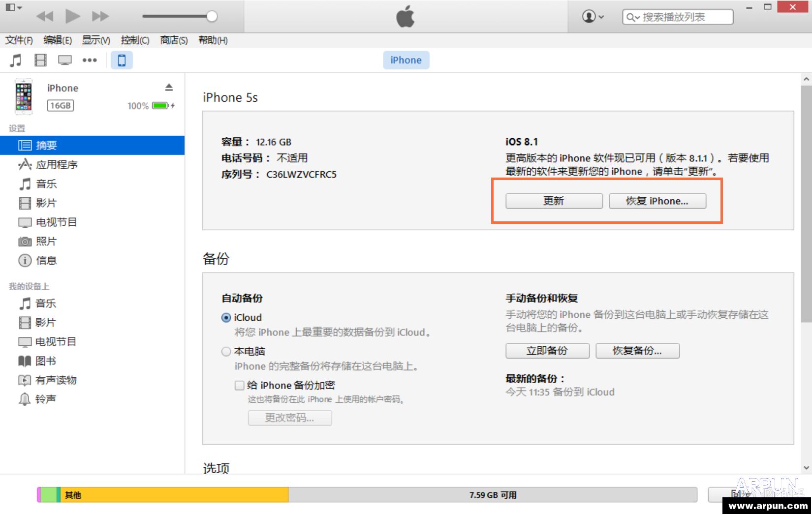Open the 商店 menu
The width and height of the screenshot is (812, 515).
coord(173,40)
